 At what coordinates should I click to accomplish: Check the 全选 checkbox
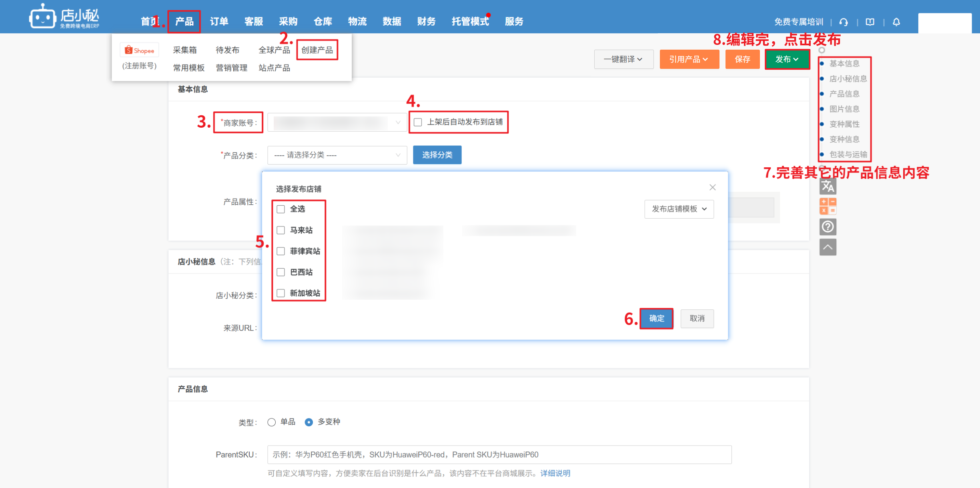(281, 209)
